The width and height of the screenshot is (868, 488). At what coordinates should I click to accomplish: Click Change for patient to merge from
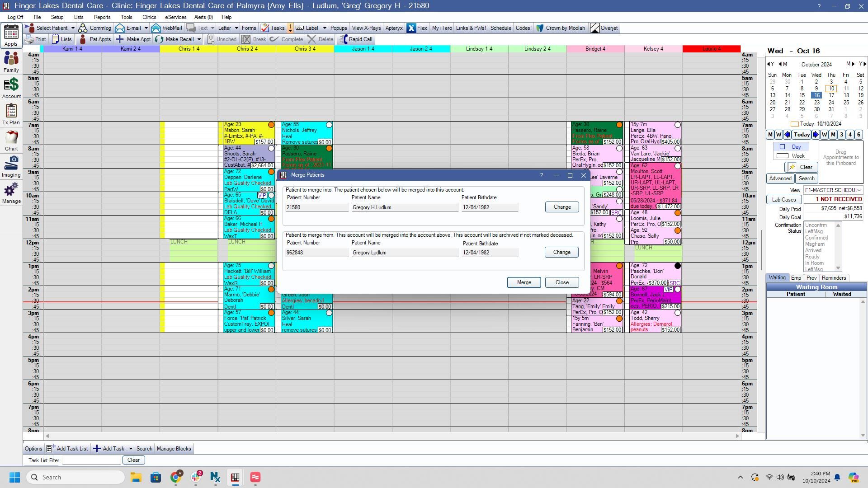pyautogui.click(x=561, y=252)
